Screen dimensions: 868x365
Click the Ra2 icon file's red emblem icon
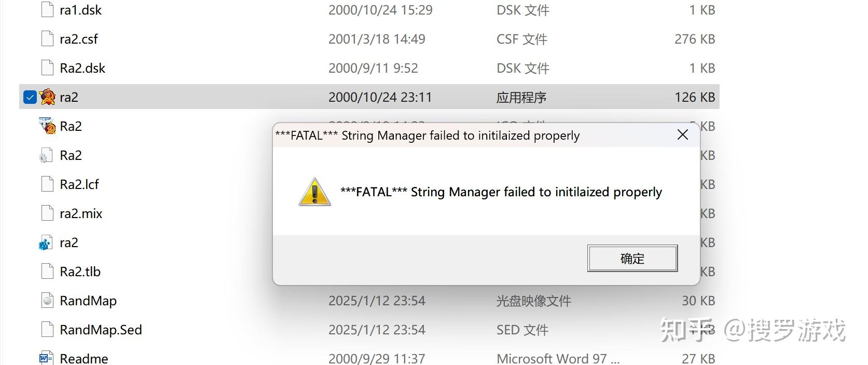(47, 126)
